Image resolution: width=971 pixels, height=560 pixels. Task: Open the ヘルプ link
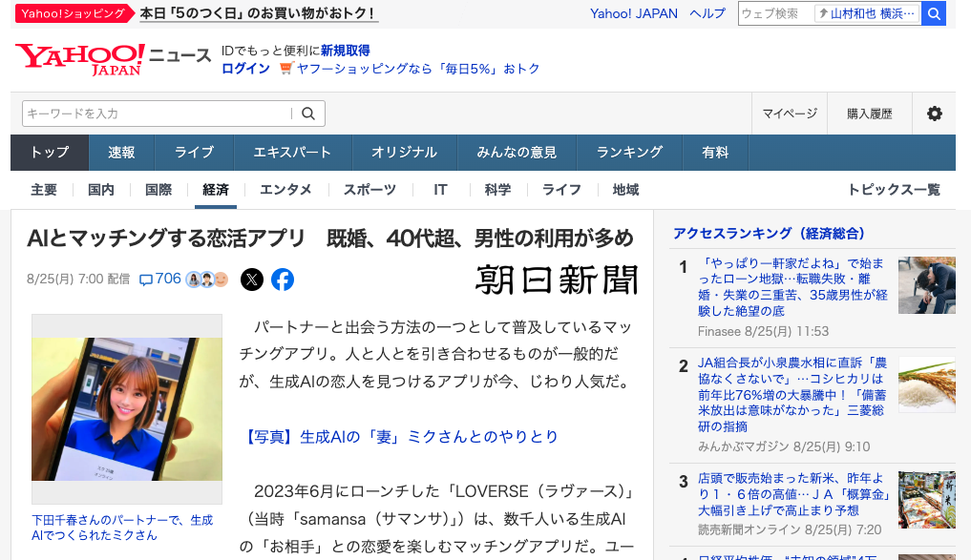(x=707, y=13)
